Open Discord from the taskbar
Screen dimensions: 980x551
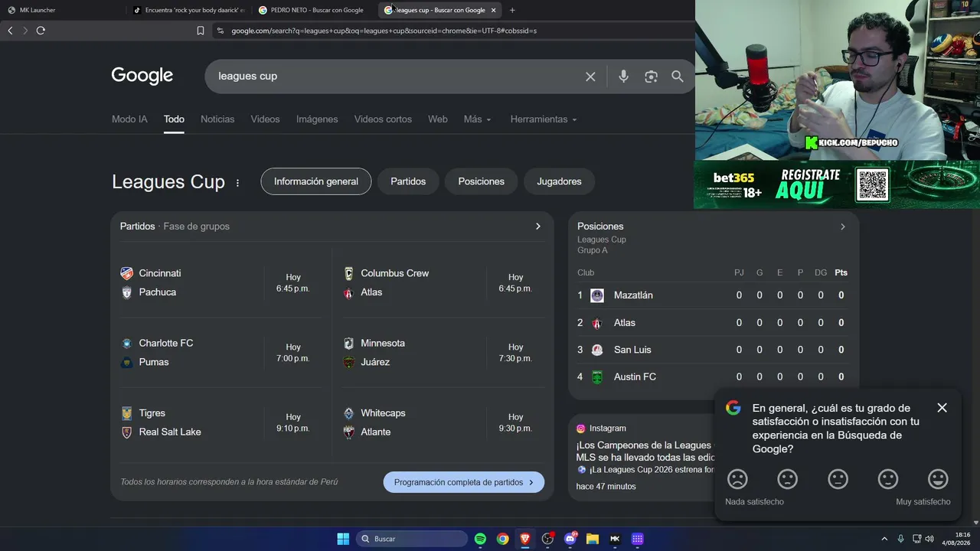570,539
